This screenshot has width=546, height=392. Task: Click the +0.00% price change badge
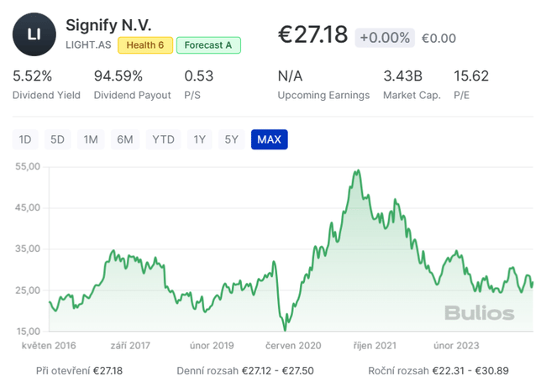point(385,37)
